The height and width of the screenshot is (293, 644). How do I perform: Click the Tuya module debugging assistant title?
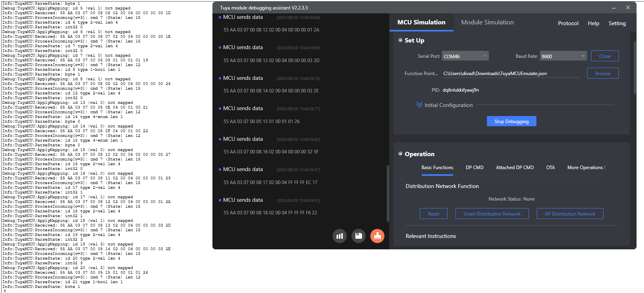(x=264, y=7)
